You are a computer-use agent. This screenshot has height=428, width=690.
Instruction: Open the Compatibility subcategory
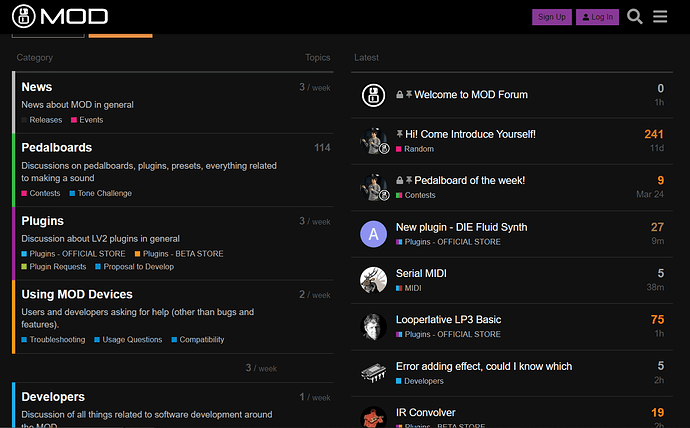click(198, 340)
